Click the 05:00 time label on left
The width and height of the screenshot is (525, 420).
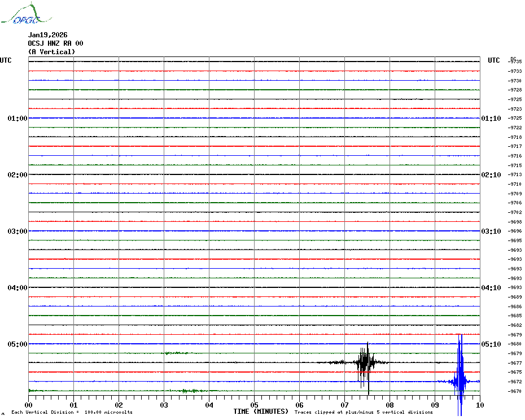pos(17,344)
